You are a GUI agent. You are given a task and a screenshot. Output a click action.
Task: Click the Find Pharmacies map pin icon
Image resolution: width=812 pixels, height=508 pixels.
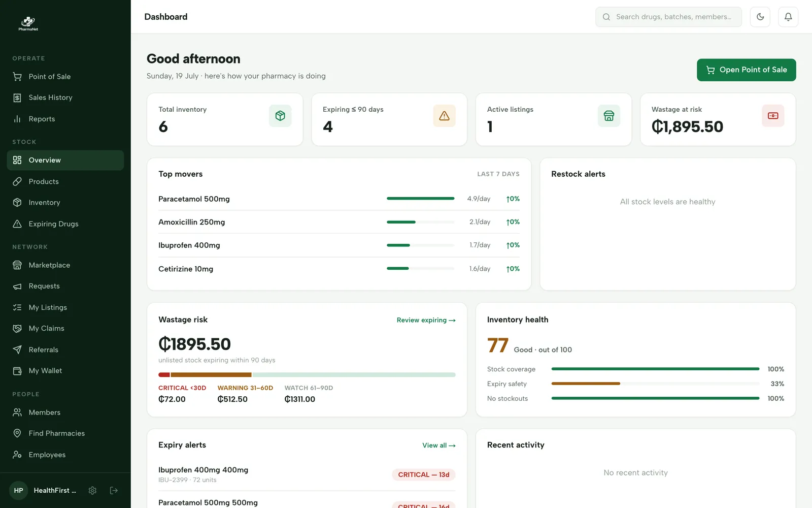tap(17, 433)
